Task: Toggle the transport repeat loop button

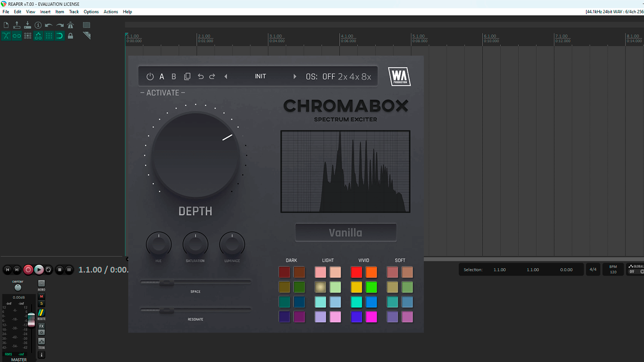Action: 48,270
